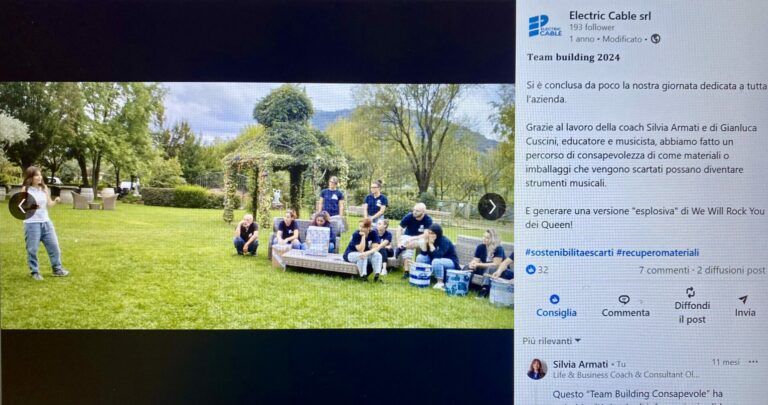Viewport: 768px width, 405px height.
Task: Open the reactions count showing 32
Action: [537, 270]
